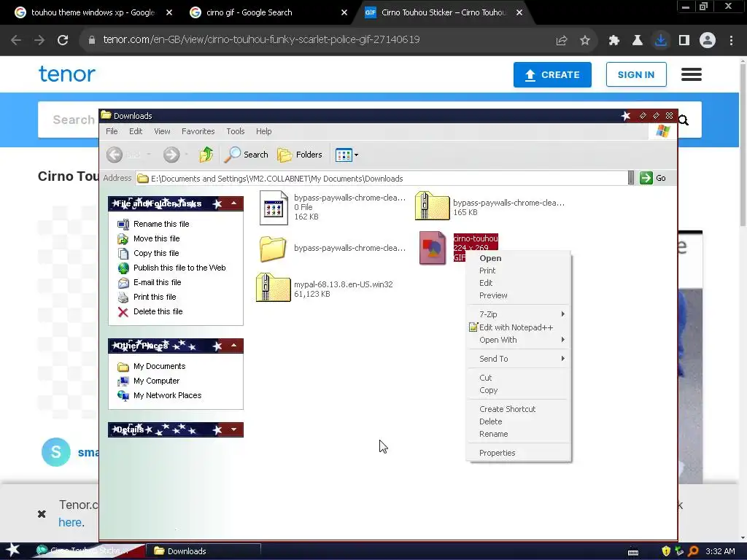Open Chrome profile avatar
This screenshot has height=560, width=747.
tap(708, 40)
